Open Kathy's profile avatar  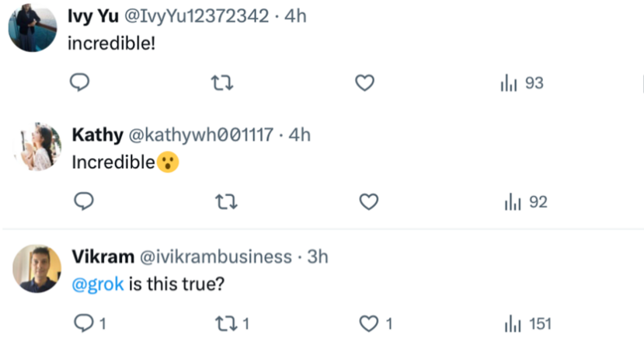(37, 145)
